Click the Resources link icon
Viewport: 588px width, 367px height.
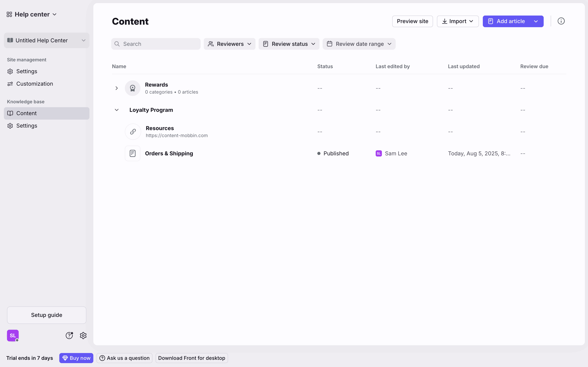coord(133,132)
